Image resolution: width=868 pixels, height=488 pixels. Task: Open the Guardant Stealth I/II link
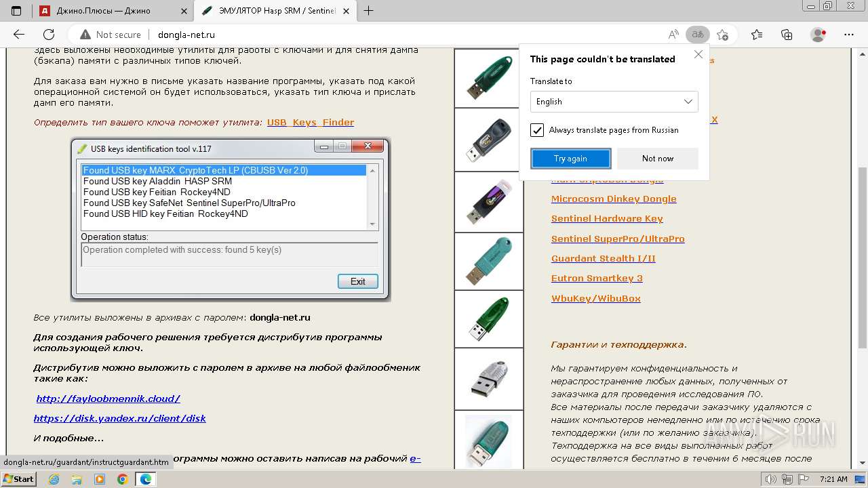pos(604,258)
